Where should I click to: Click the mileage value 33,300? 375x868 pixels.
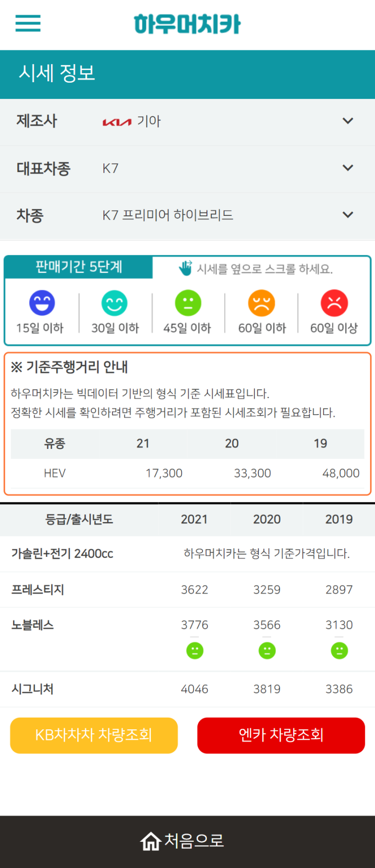click(252, 474)
